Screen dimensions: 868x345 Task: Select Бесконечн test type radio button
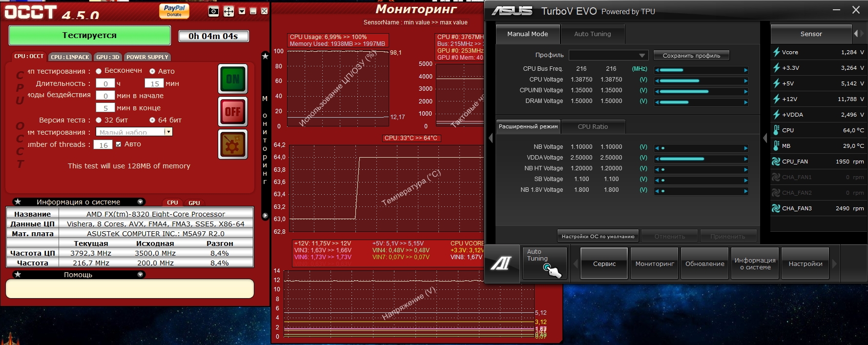point(99,71)
